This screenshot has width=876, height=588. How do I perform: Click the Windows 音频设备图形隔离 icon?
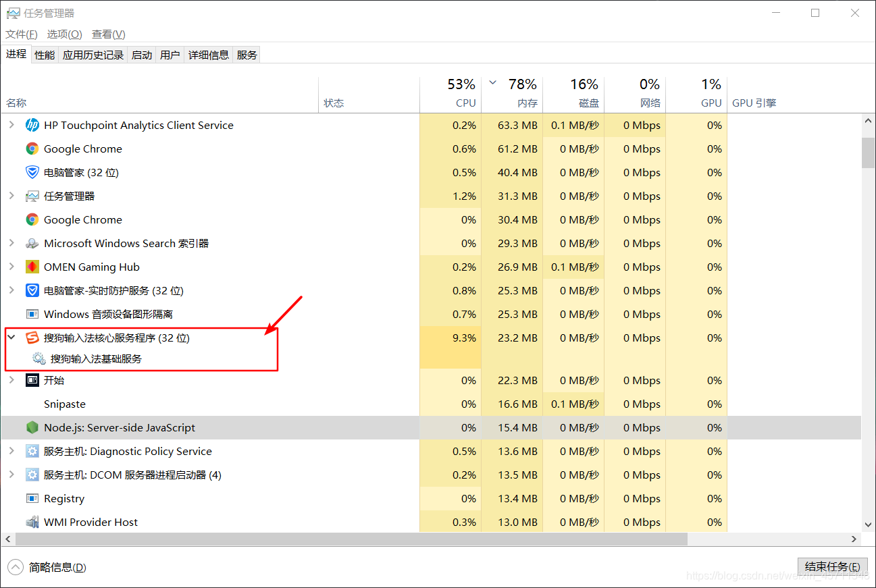click(x=32, y=314)
